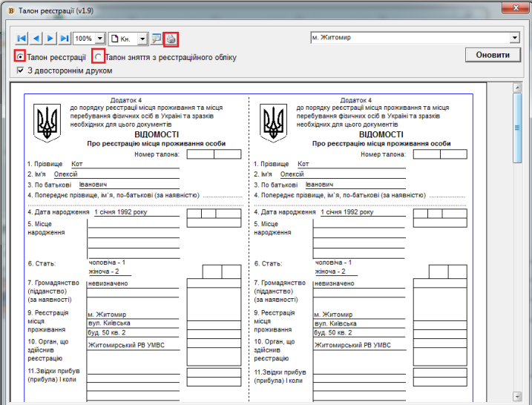The image size is (532, 405).
Task: Toggle the 'З двостороннім друком' checkbox
Action: pos(21,70)
